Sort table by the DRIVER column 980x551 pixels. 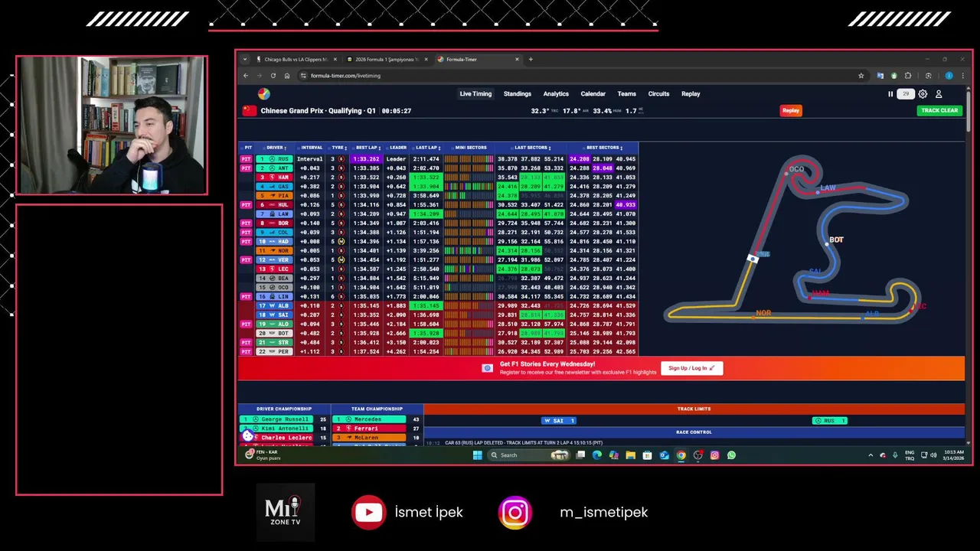(276, 148)
